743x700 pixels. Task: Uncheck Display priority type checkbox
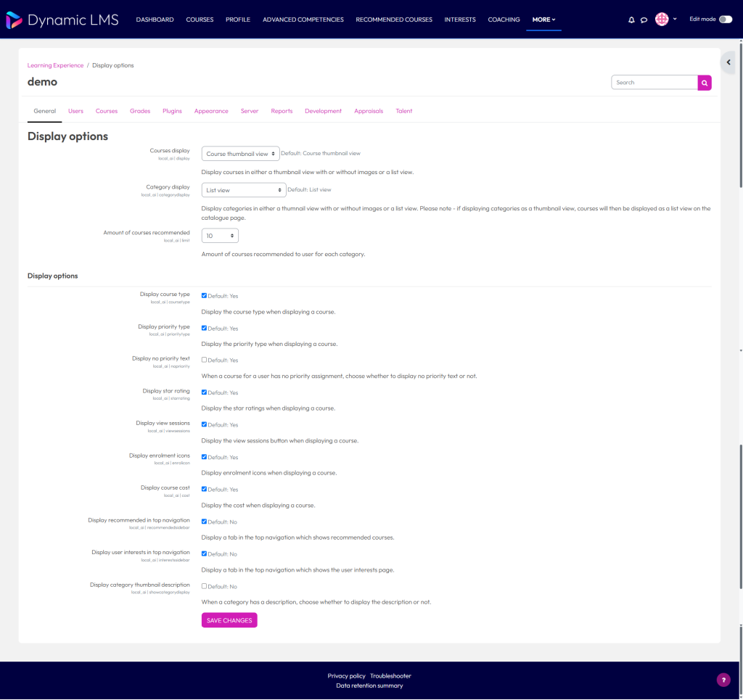pyautogui.click(x=204, y=328)
